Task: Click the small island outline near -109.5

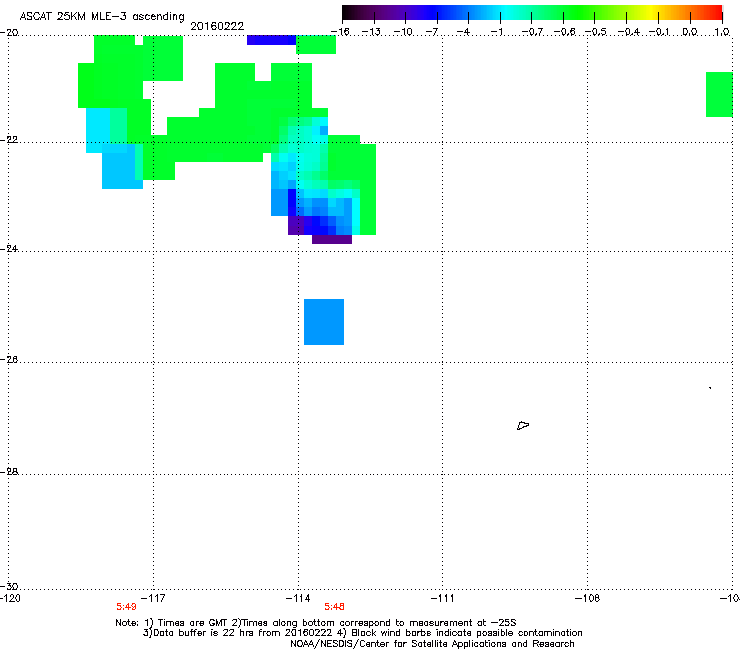Action: [523, 426]
